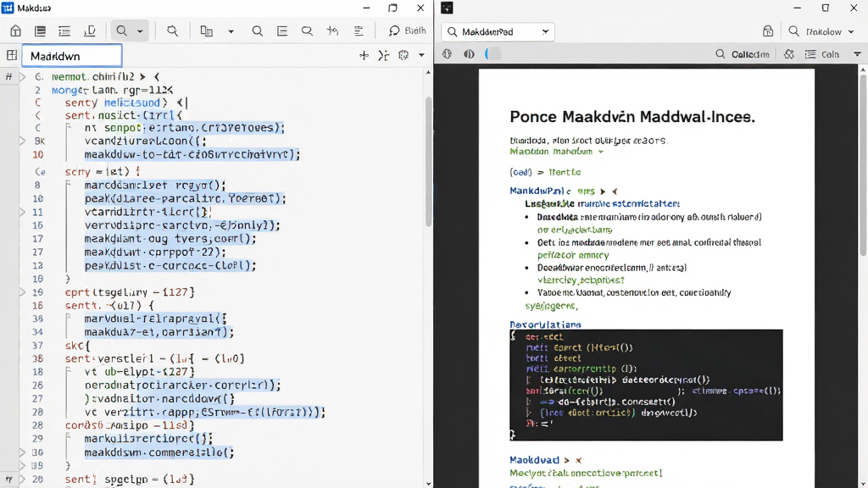
Task: Click the Caln list button
Action: 822,54
